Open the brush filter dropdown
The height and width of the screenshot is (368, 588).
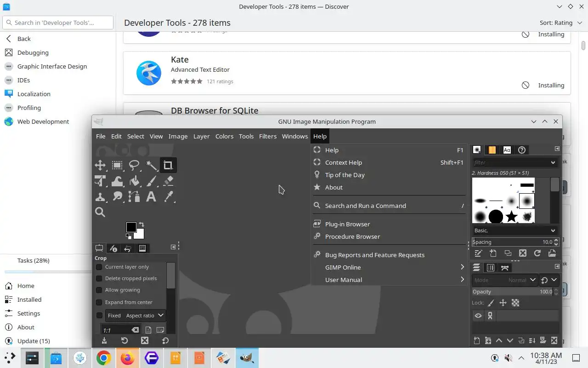[553, 162]
